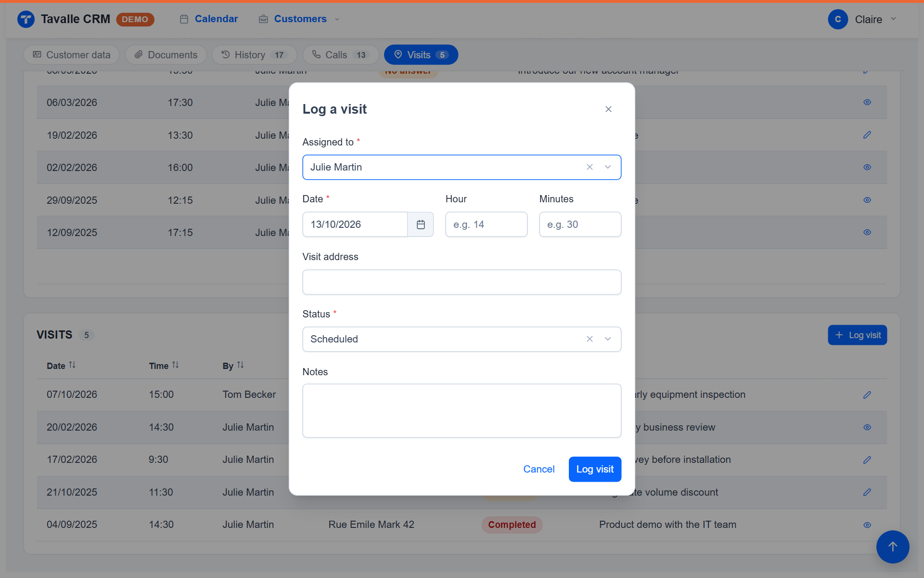Click the Notes text area
Screen dimensions: 924x578
[x=462, y=411]
